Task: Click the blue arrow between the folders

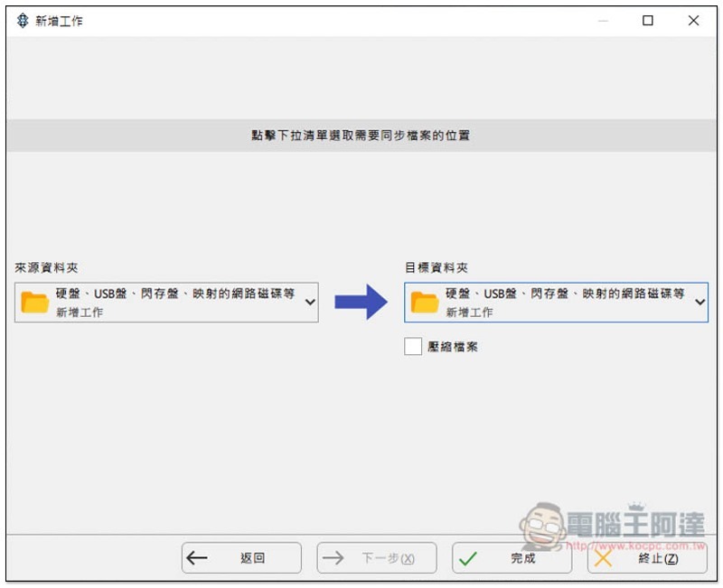Action: pyautogui.click(x=361, y=302)
